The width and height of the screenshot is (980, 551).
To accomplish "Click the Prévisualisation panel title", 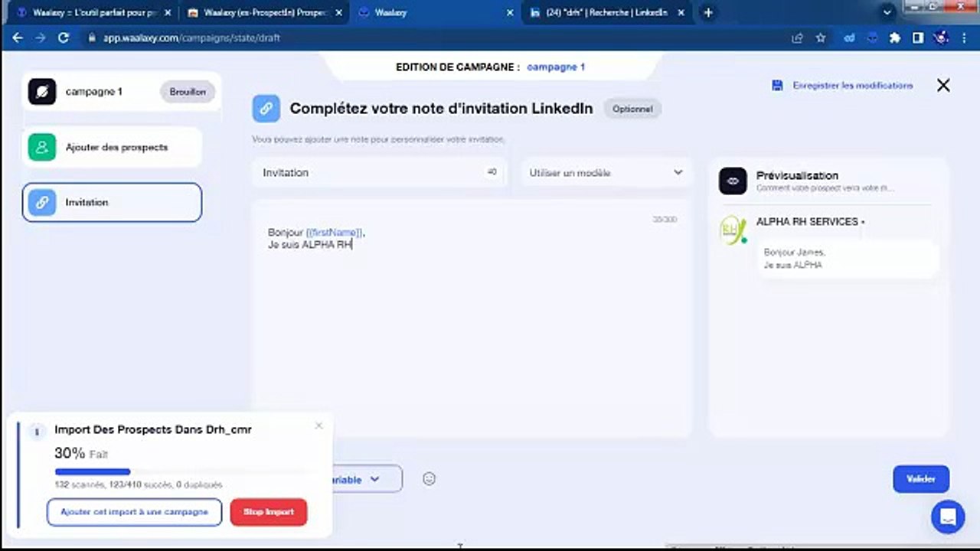I will (x=797, y=175).
